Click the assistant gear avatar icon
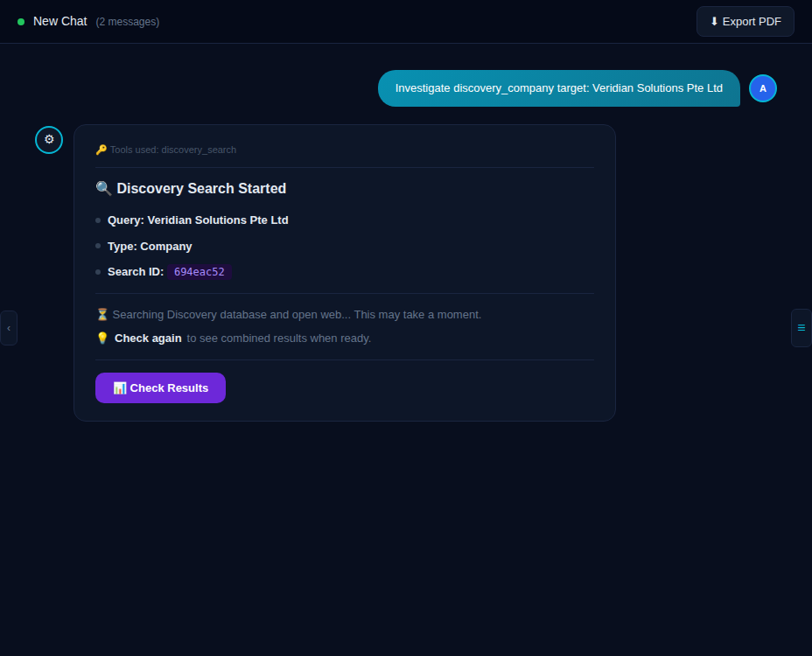 [49, 139]
